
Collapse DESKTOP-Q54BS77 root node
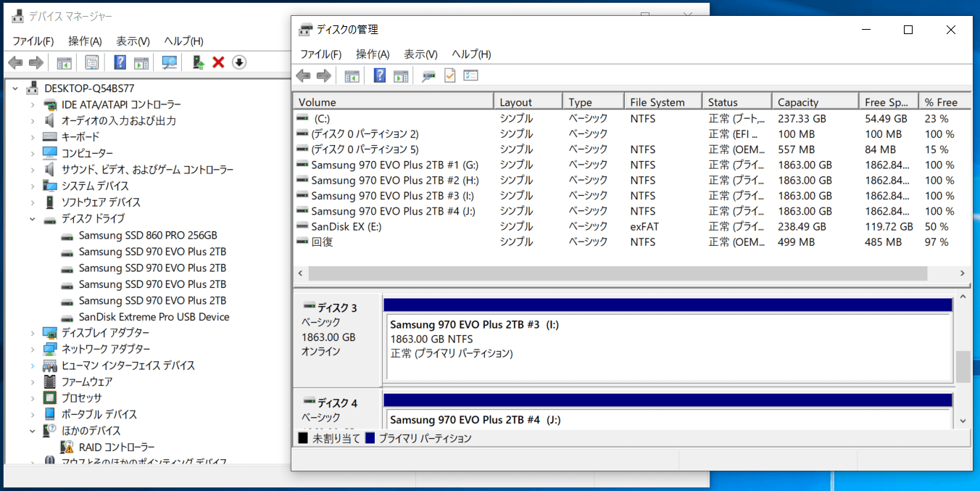(x=16, y=88)
